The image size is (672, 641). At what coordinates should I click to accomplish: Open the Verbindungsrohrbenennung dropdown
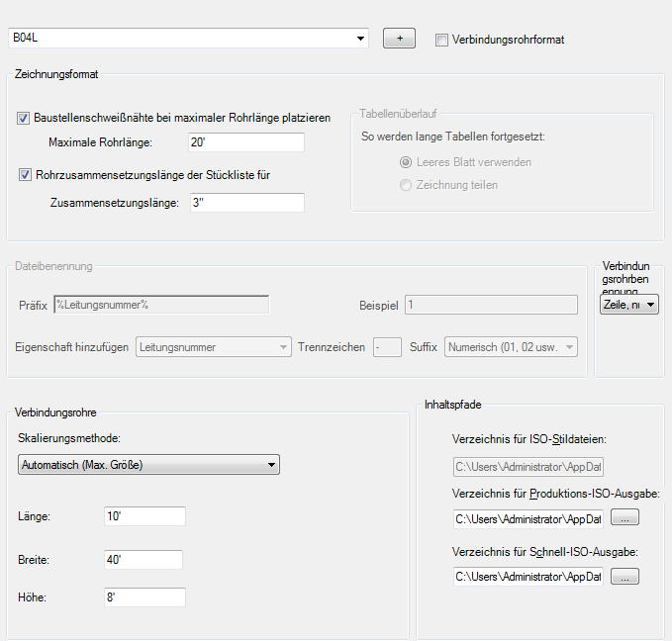coord(629,306)
